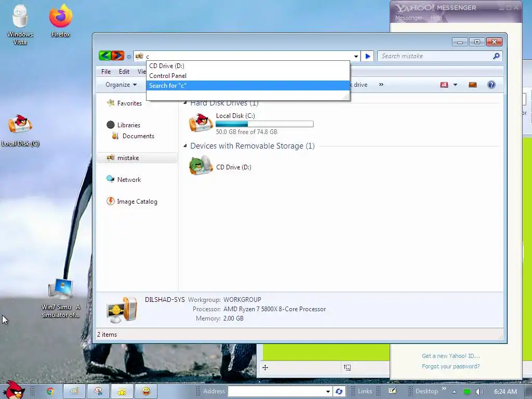The image size is (532, 399).
Task: Select Libraries in navigation pane
Action: click(x=129, y=125)
